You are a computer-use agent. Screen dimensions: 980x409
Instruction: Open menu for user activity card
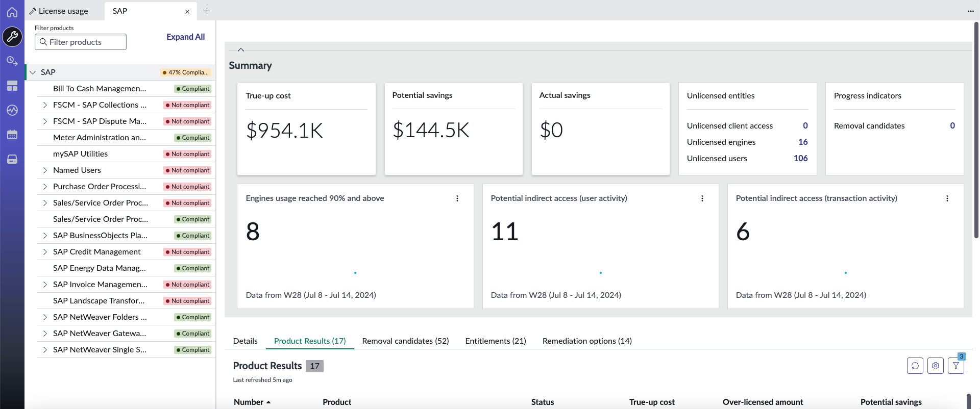[702, 198]
